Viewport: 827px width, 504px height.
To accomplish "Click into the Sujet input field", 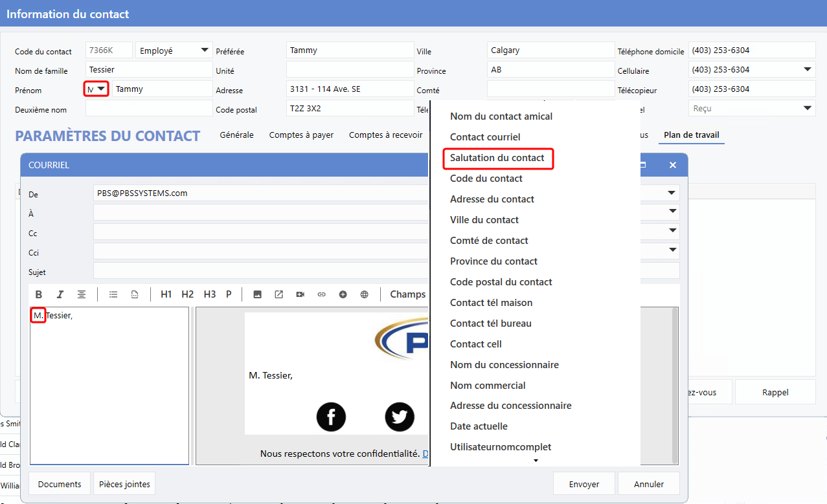I will (259, 271).
